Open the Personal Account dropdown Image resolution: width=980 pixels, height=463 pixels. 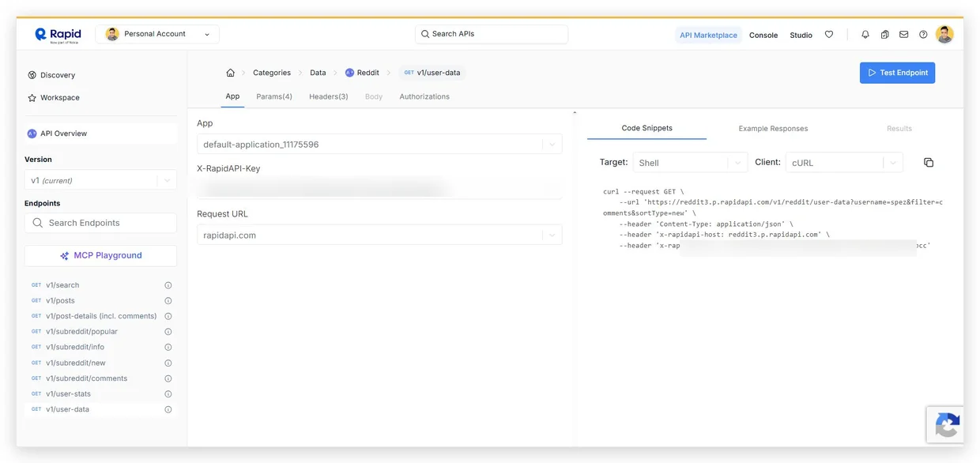157,34
